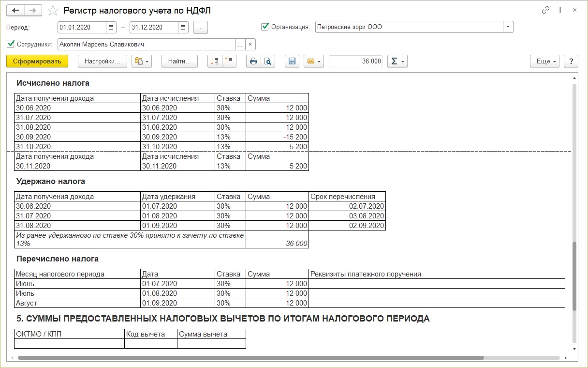Select column header Сумма вычета
The height and width of the screenshot is (368, 588).
(211, 334)
